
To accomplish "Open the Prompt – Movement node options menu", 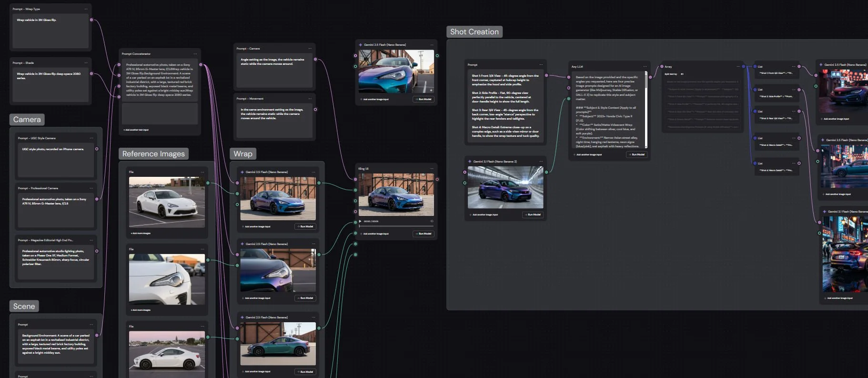I will 310,99.
